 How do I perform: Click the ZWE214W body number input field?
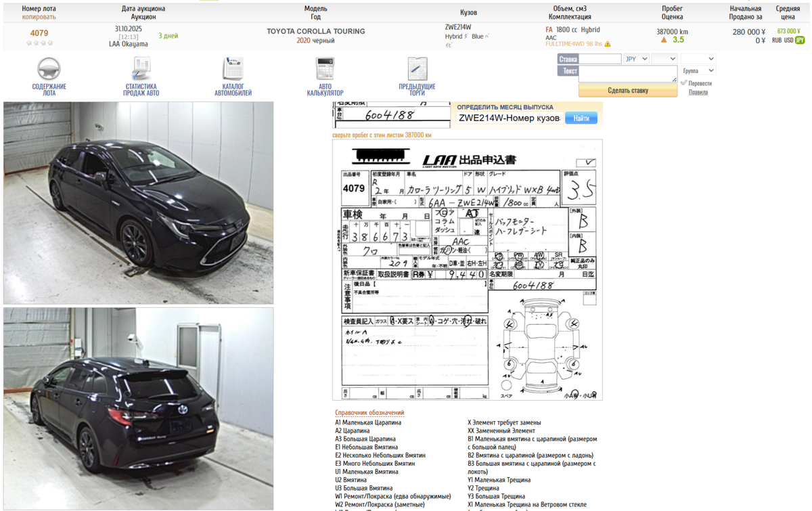coord(509,118)
